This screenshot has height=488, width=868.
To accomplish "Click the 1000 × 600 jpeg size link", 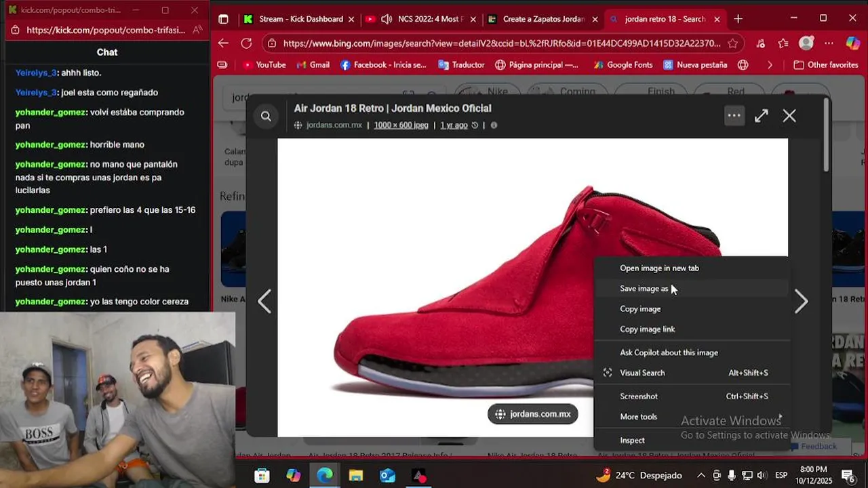I will [401, 125].
